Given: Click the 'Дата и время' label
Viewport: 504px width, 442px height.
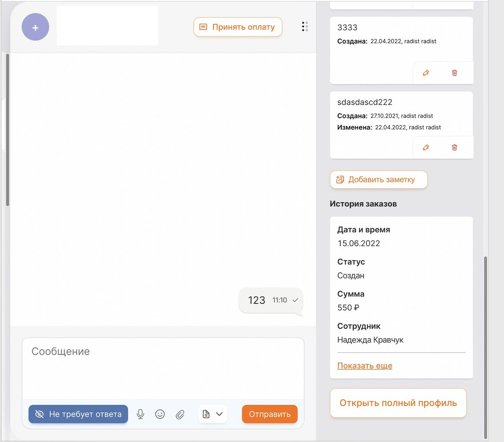Looking at the screenshot, I should [x=364, y=230].
